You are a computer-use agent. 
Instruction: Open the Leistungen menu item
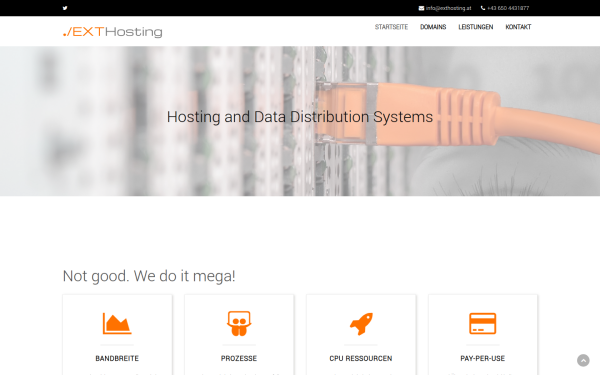476,27
